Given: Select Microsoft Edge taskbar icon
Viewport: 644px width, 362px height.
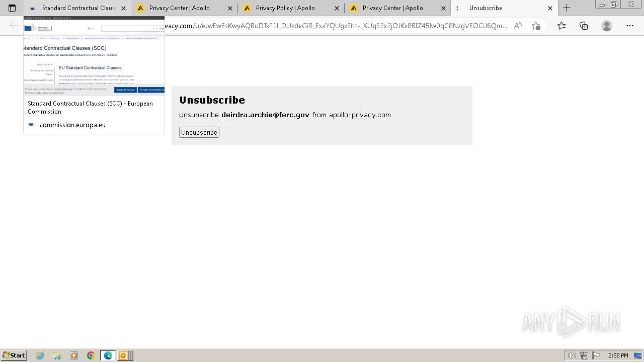Looking at the screenshot, I should click(108, 355).
